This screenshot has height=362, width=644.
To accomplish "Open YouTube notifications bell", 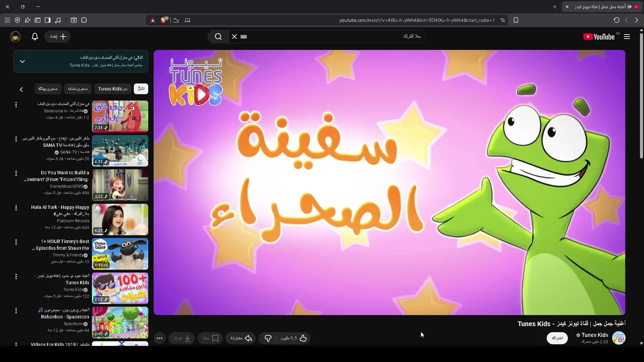I will click(x=35, y=36).
